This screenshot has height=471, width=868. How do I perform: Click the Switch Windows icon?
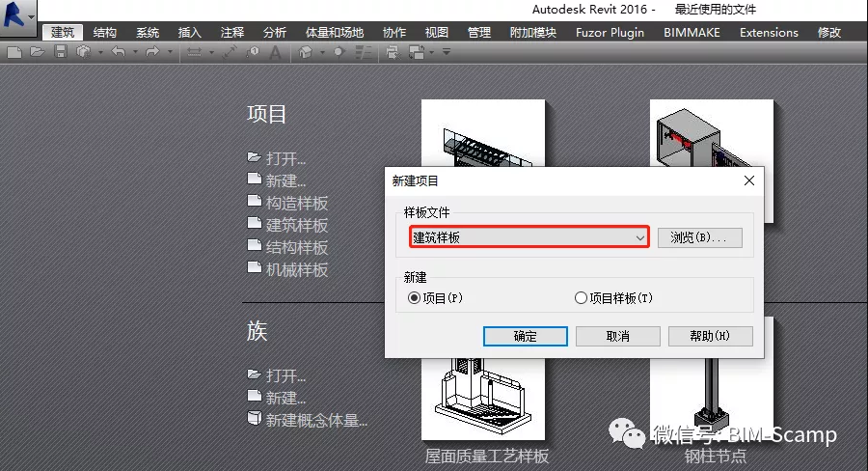(x=417, y=53)
